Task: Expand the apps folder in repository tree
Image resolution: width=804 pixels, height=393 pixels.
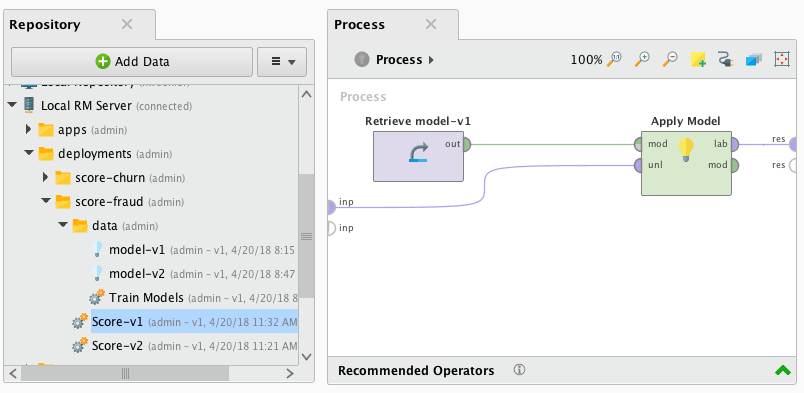Action: [29, 130]
